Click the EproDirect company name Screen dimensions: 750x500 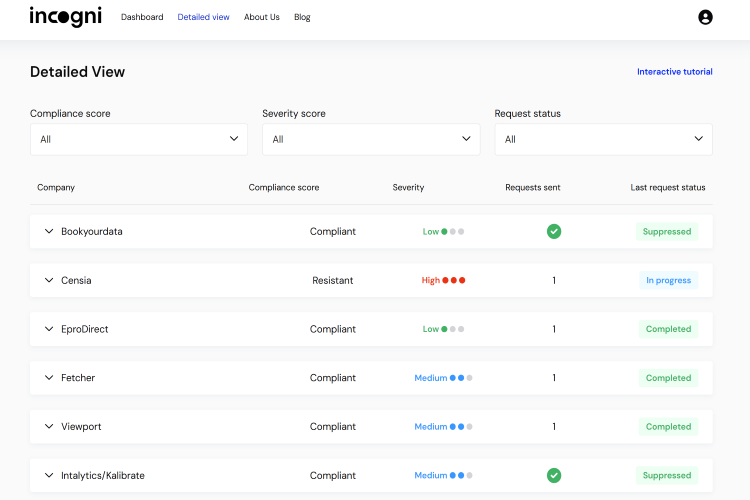point(85,329)
